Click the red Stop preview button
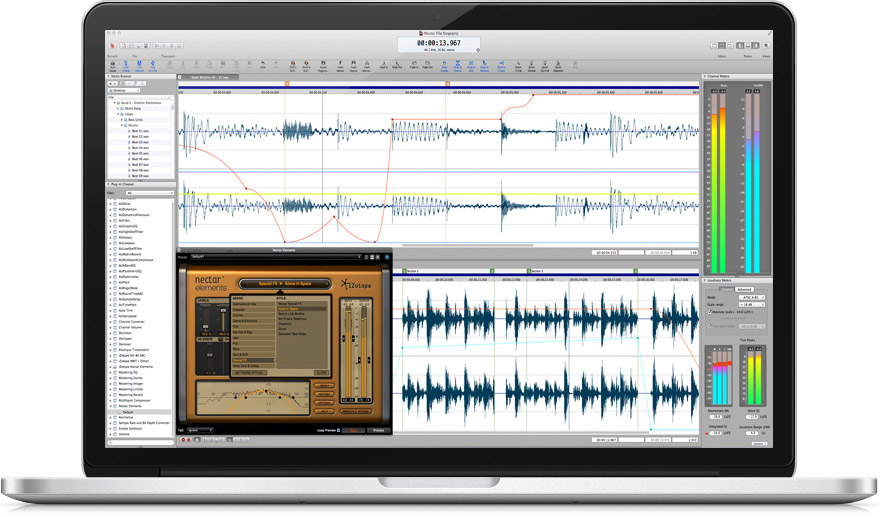The image size is (880, 517). [353, 430]
